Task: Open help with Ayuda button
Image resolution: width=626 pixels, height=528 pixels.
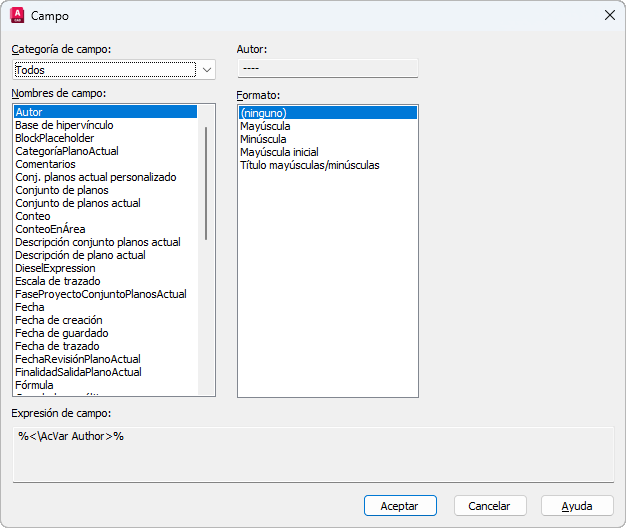Action: [x=577, y=506]
